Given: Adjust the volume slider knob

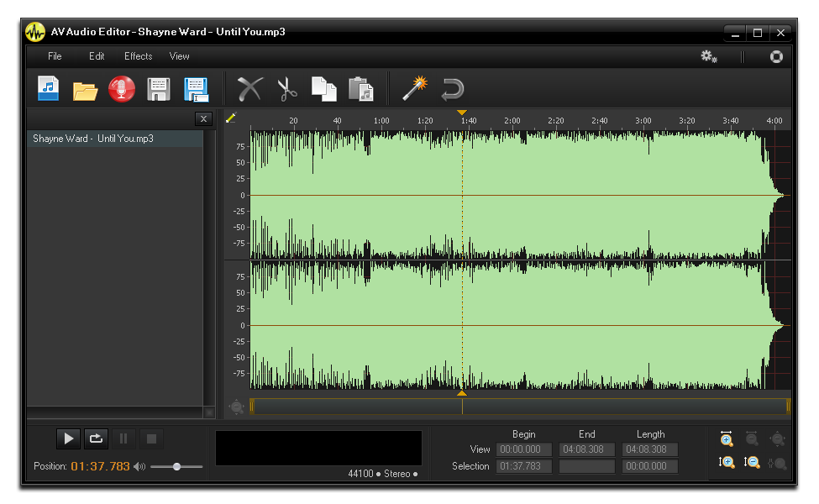Looking at the screenshot, I should [177, 466].
